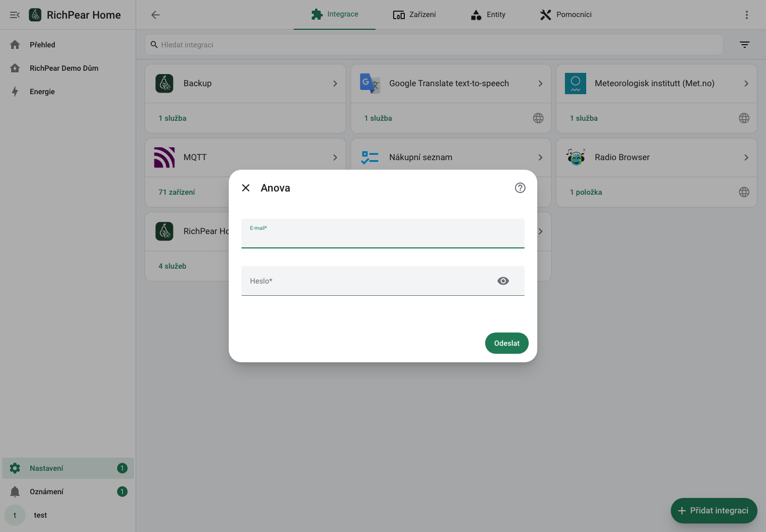Submit with the Odeslat button

point(507,343)
